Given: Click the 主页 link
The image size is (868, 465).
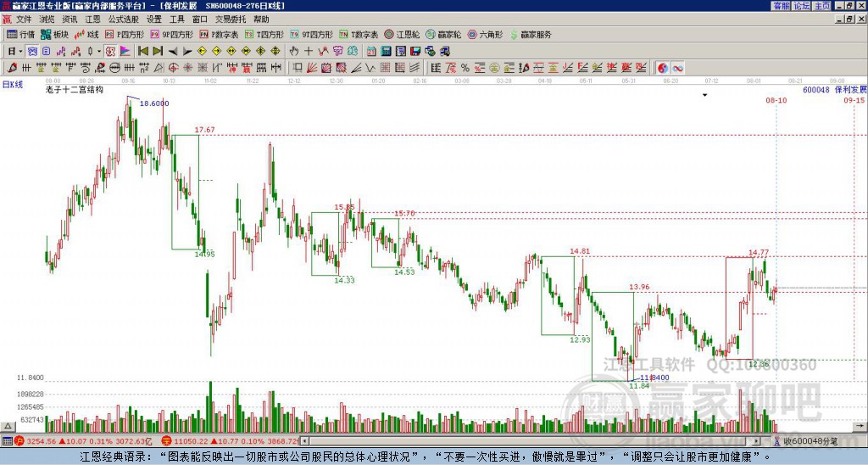Looking at the screenshot, I should (x=821, y=6).
